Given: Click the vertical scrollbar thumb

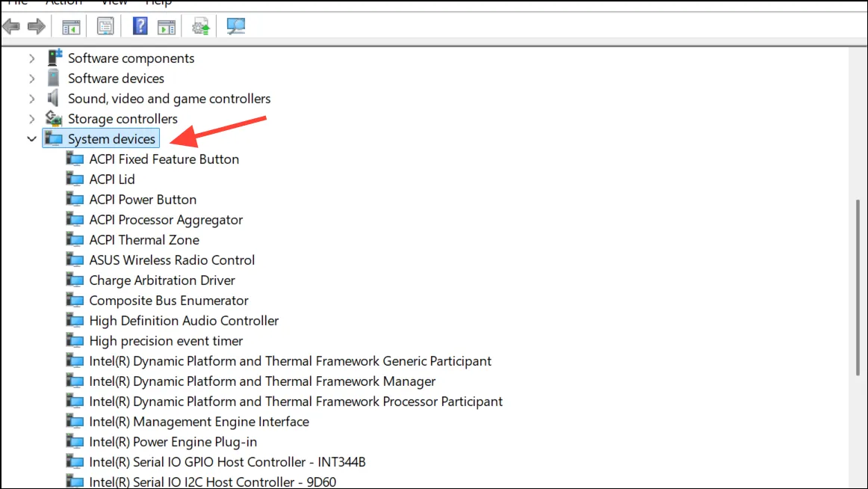Looking at the screenshot, I should (x=858, y=288).
